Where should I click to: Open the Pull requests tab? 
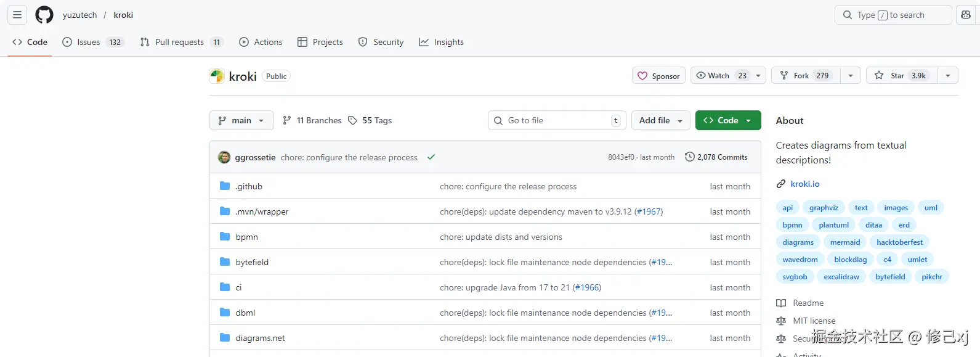tap(180, 42)
